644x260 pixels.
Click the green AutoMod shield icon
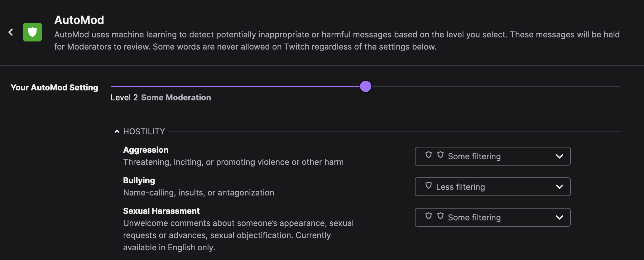tap(32, 32)
